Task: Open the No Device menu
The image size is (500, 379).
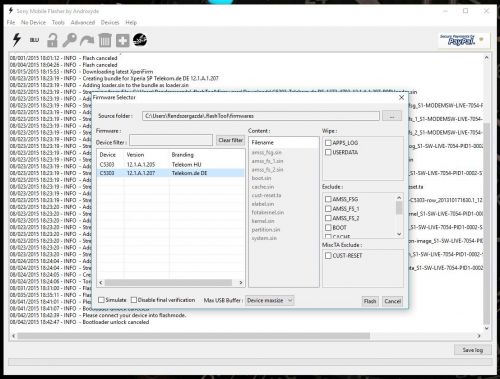Action: click(33, 22)
